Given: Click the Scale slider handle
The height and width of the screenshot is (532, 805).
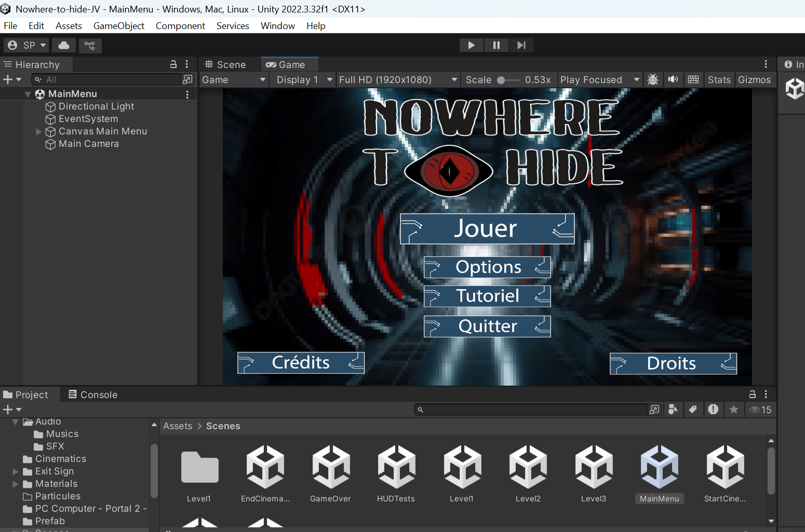Looking at the screenshot, I should 501,80.
